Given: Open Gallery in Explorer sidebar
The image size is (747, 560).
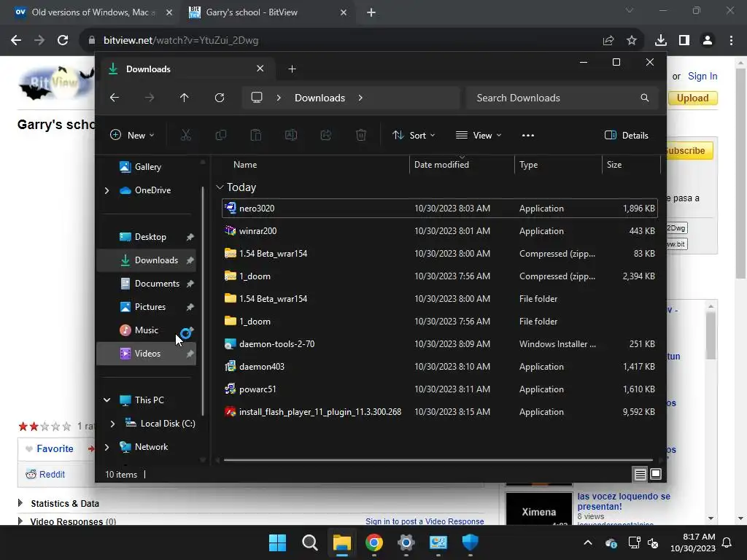Looking at the screenshot, I should point(147,167).
